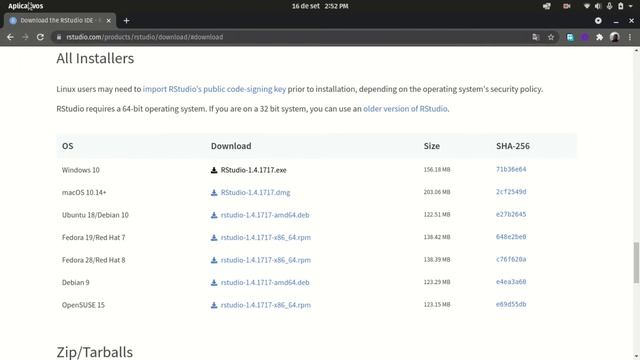Download RStudio-1.4.1717.exe for Windows 10

pyautogui.click(x=253, y=170)
